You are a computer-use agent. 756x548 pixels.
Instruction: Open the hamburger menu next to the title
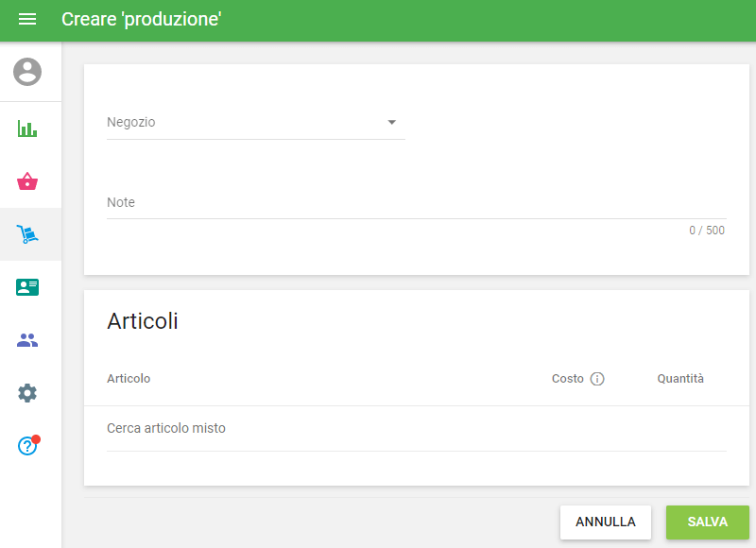click(27, 19)
